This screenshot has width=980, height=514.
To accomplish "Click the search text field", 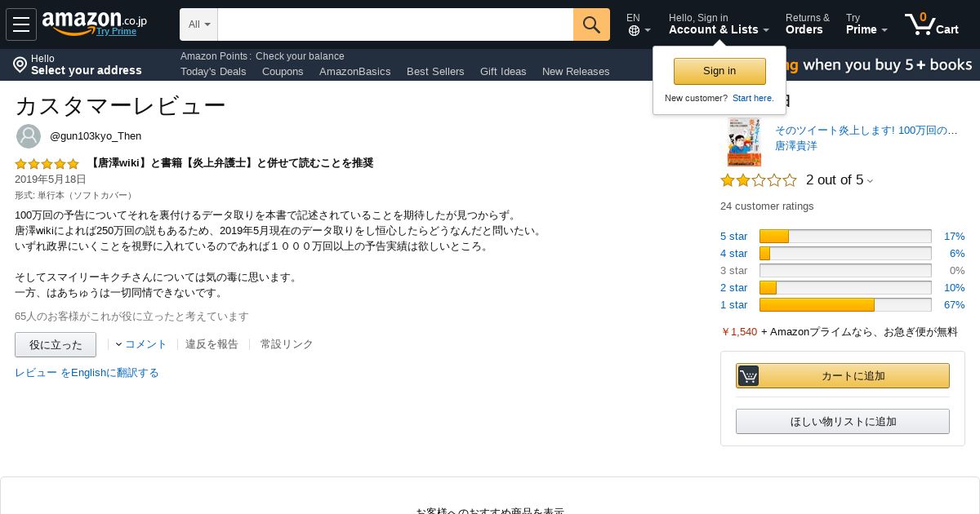I will tap(395, 24).
